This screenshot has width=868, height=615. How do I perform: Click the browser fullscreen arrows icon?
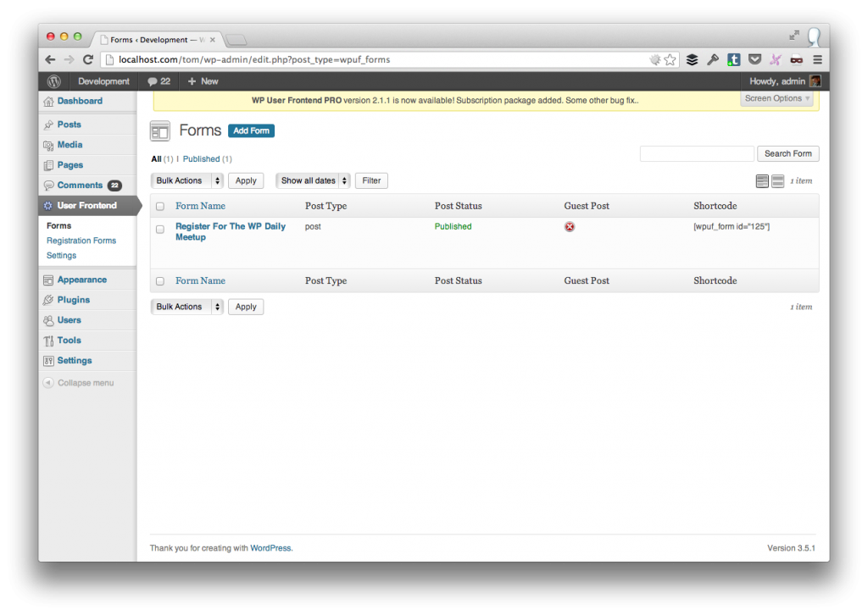click(x=794, y=36)
